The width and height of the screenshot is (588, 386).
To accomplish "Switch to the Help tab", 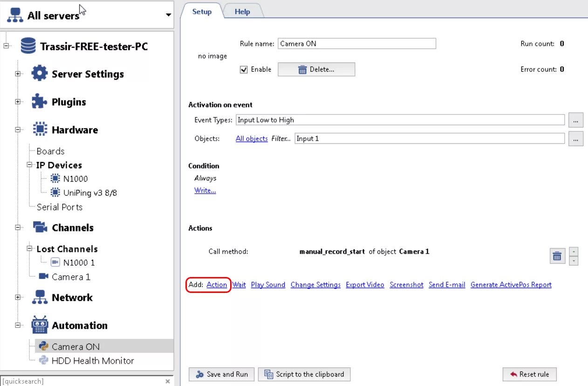I will [242, 12].
